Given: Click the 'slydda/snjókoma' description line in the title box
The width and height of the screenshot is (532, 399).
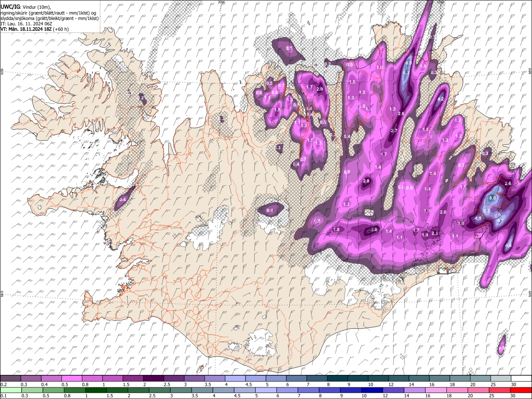Looking at the screenshot, I should [50, 18].
